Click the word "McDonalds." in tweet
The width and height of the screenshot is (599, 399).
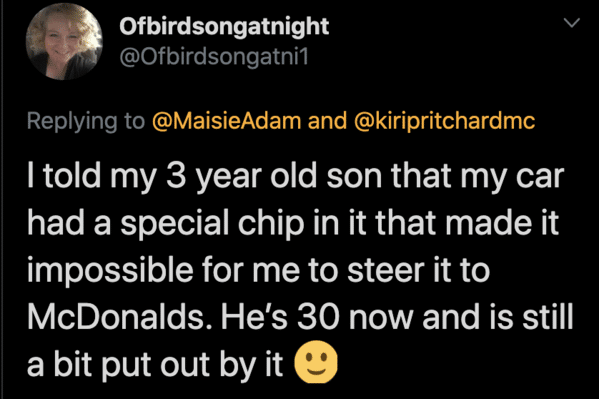120,316
